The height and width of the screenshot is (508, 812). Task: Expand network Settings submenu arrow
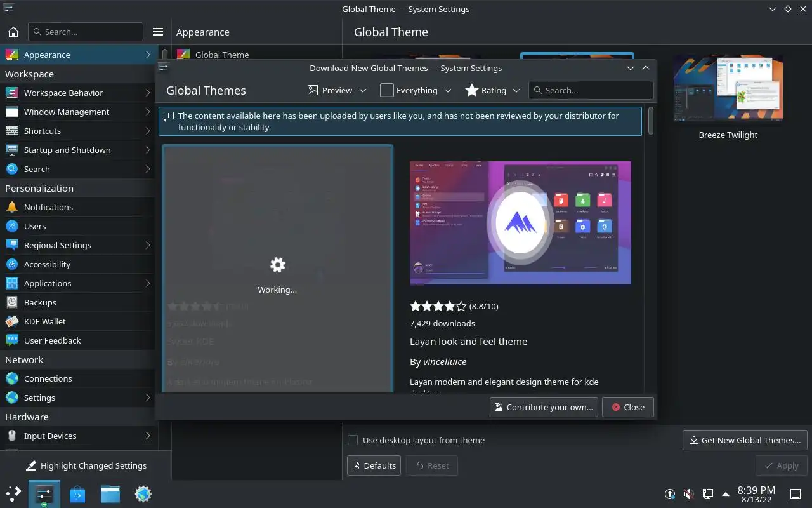click(x=147, y=398)
